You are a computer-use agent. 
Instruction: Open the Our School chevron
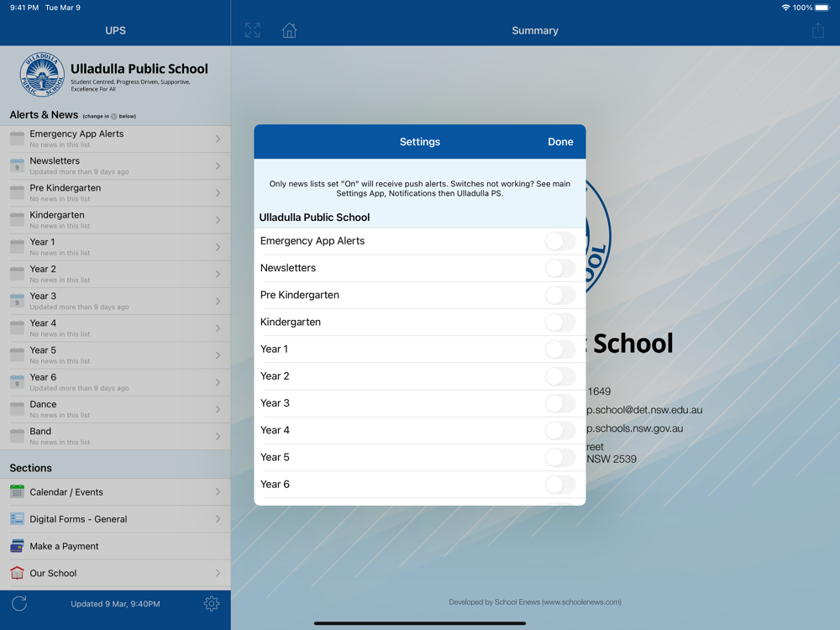pos(218,573)
